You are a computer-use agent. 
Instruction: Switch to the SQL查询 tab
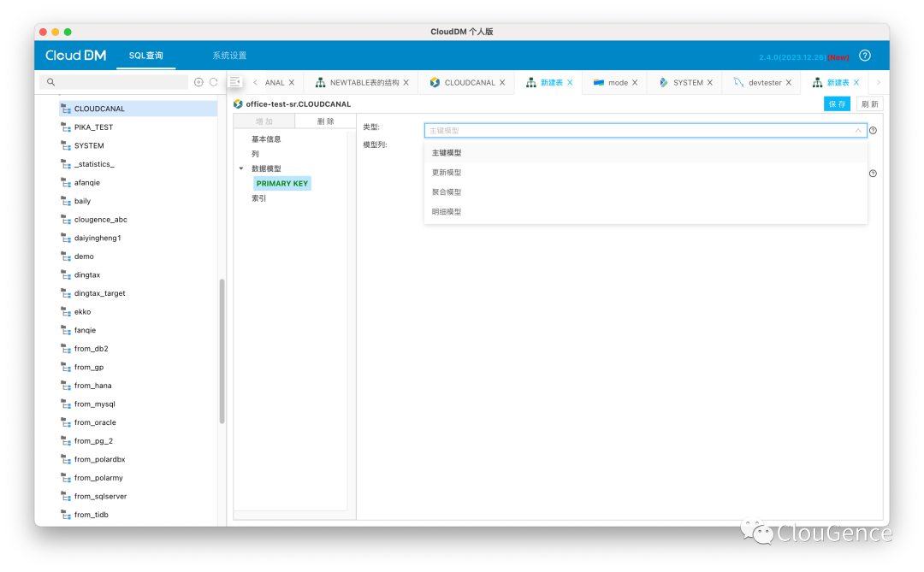click(x=145, y=56)
